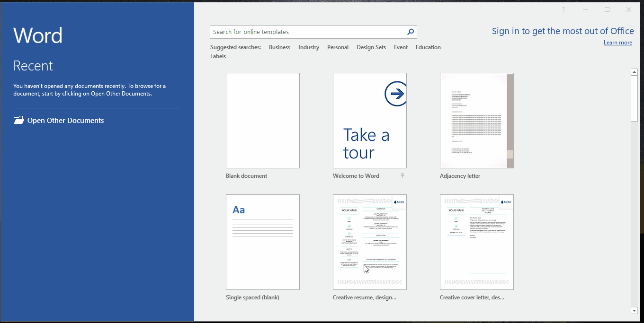The width and height of the screenshot is (644, 323).
Task: Close the Word start window
Action: tap(629, 9)
